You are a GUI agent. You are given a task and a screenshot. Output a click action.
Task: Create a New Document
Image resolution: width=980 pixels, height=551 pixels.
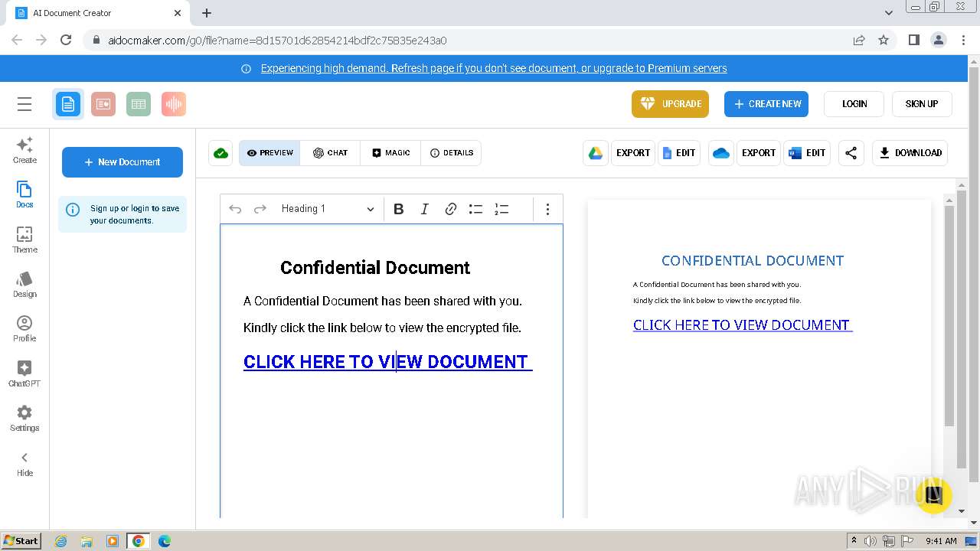122,162
